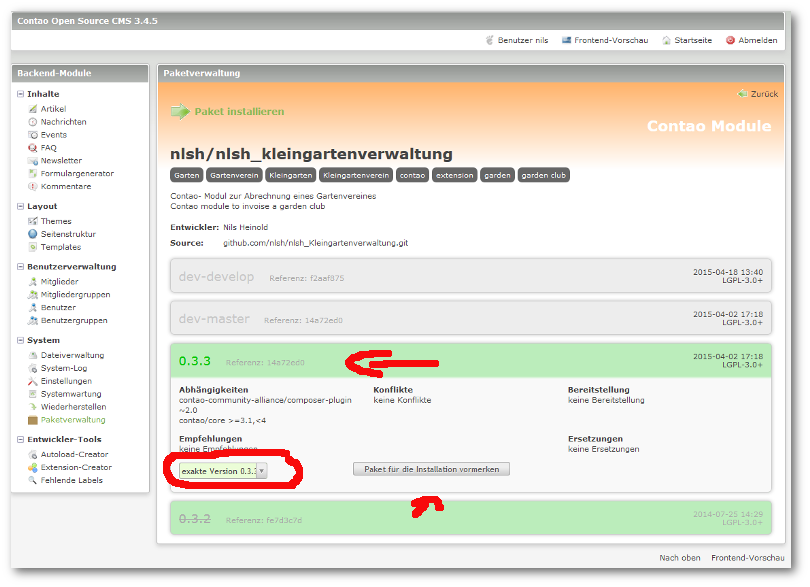The height and width of the screenshot is (587, 810).
Task: Click the github source URL text
Action: coord(315,243)
